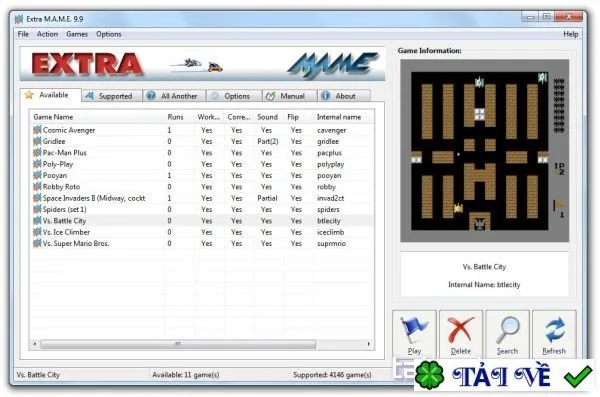Click the game icon beside Robby Roto
Viewport: 600px width, 397px height.
click(x=37, y=187)
